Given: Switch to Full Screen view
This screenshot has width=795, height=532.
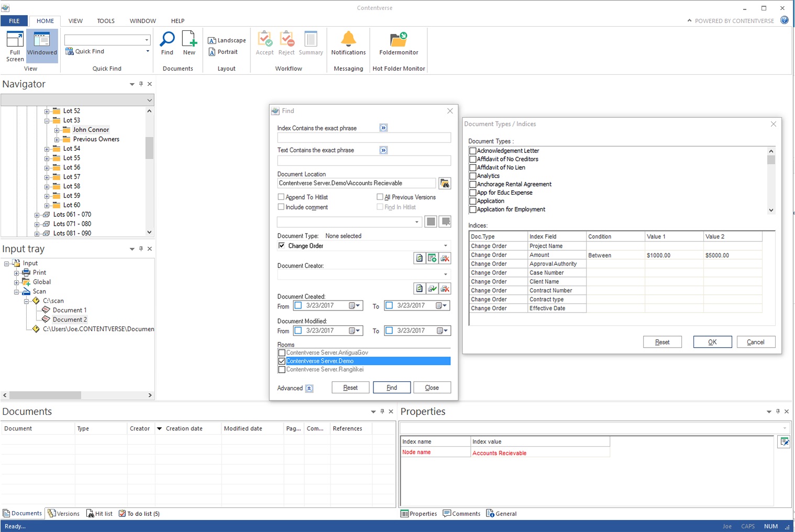Looking at the screenshot, I should (15, 47).
